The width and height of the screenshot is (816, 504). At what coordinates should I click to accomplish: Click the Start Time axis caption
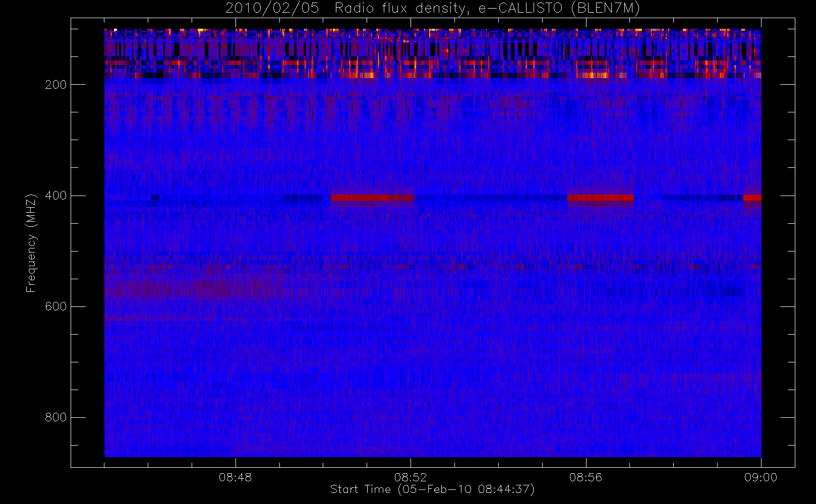pos(432,489)
